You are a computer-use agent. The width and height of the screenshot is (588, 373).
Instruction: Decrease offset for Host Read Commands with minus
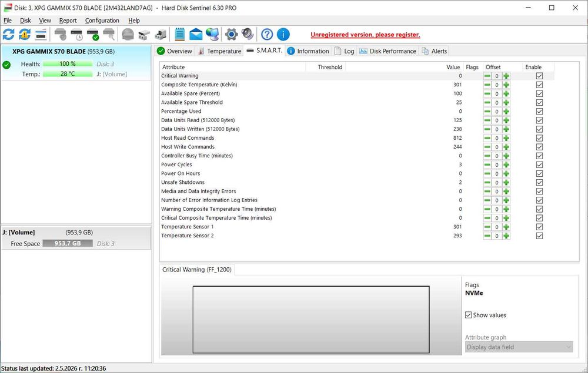coord(487,138)
